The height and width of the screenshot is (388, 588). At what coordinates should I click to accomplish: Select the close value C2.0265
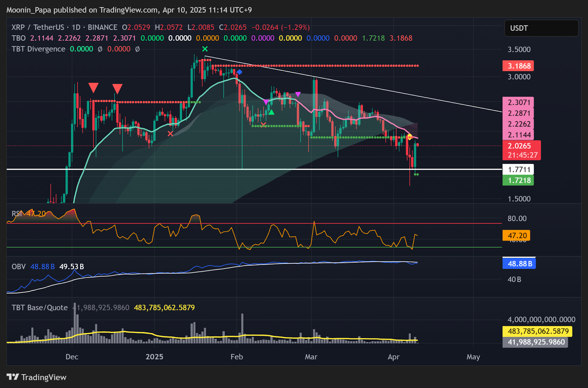click(233, 27)
